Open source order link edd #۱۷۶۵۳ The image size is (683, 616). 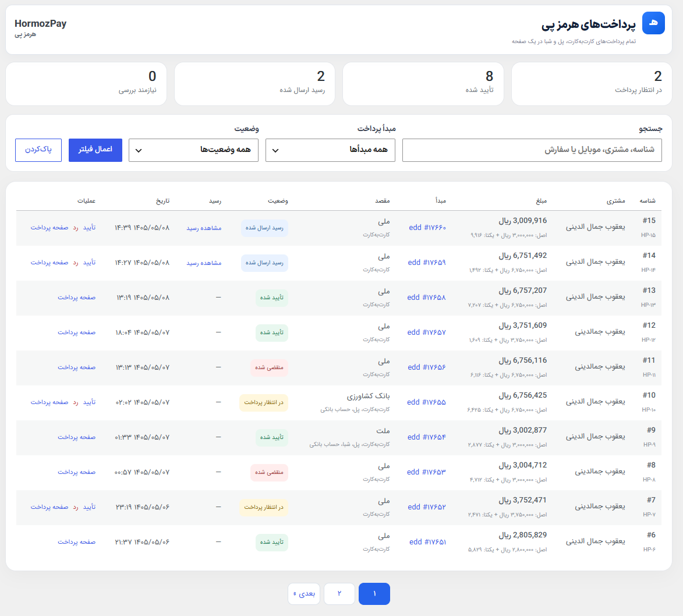426,472
